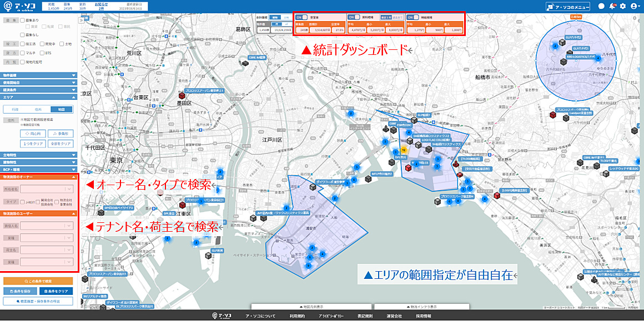Click the レッドウッド千葉北DC warehouse icon

click(606, 174)
